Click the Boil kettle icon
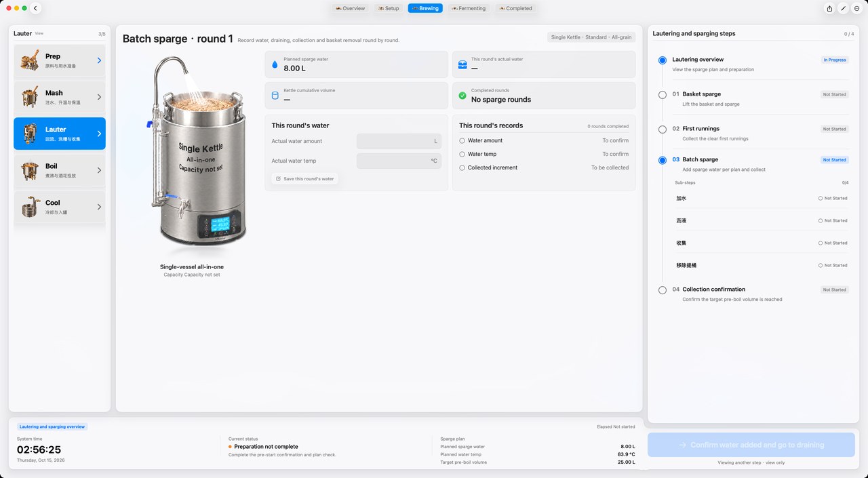 click(30, 170)
